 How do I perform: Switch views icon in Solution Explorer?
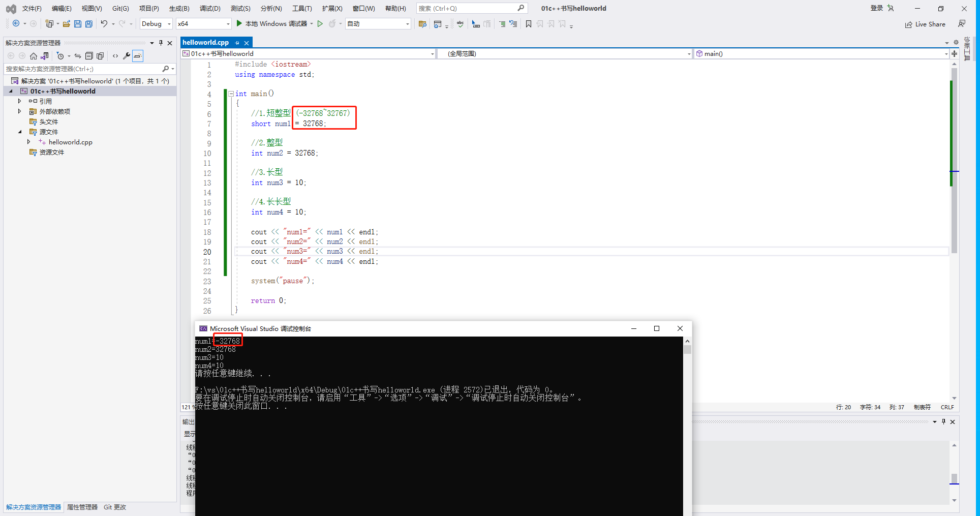(45, 56)
